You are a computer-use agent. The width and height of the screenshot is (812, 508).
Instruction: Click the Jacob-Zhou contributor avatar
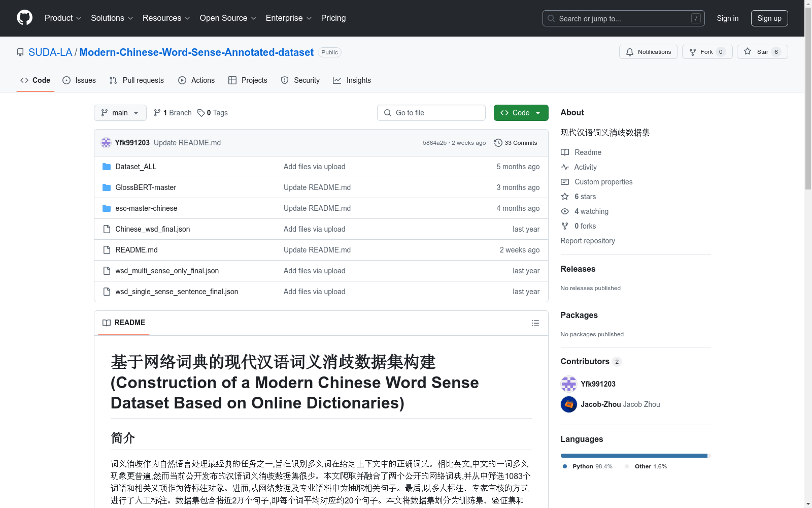(x=569, y=404)
